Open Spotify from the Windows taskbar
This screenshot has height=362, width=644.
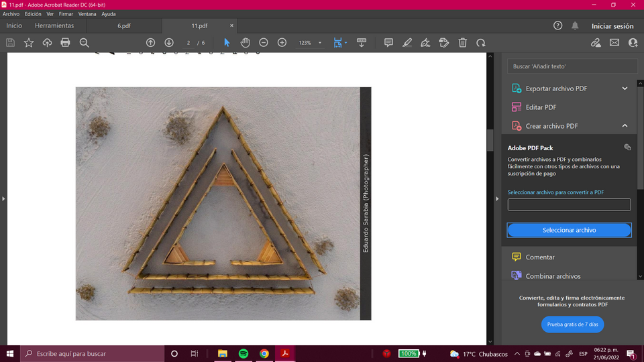pyautogui.click(x=243, y=353)
